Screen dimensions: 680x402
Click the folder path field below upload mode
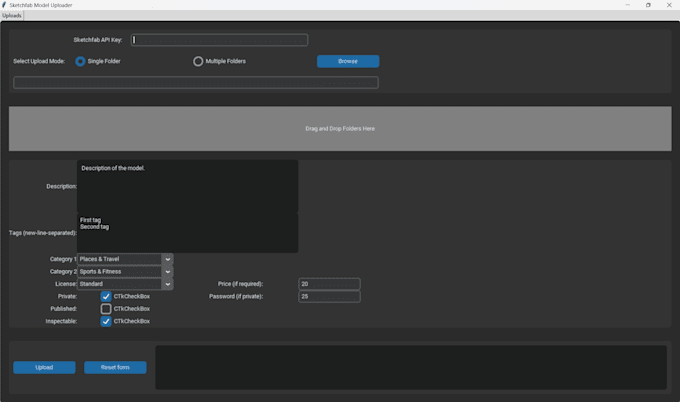point(196,82)
